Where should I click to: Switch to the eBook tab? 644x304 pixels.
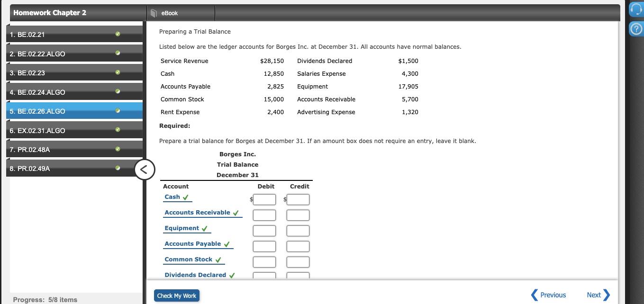pyautogui.click(x=170, y=13)
